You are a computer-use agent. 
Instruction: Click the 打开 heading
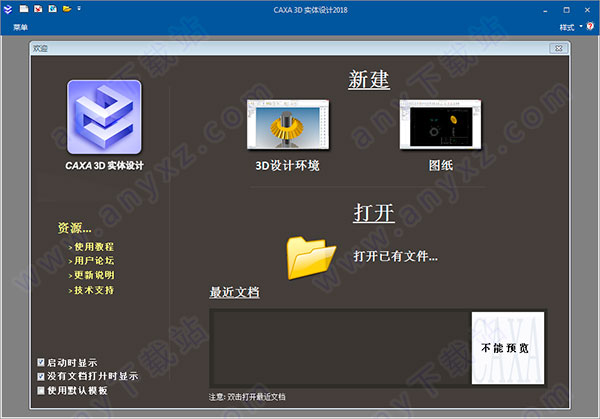click(x=374, y=213)
